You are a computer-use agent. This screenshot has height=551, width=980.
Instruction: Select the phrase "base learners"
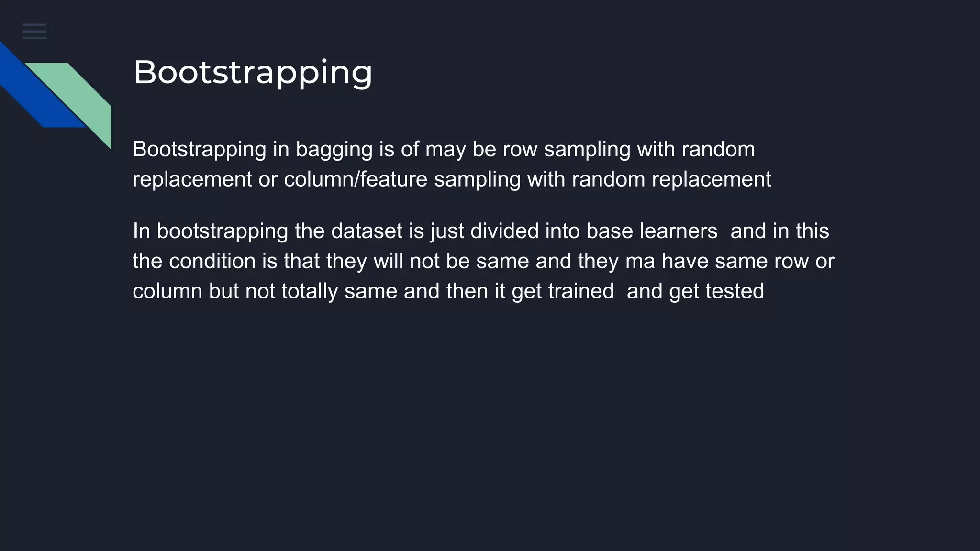[x=652, y=231]
